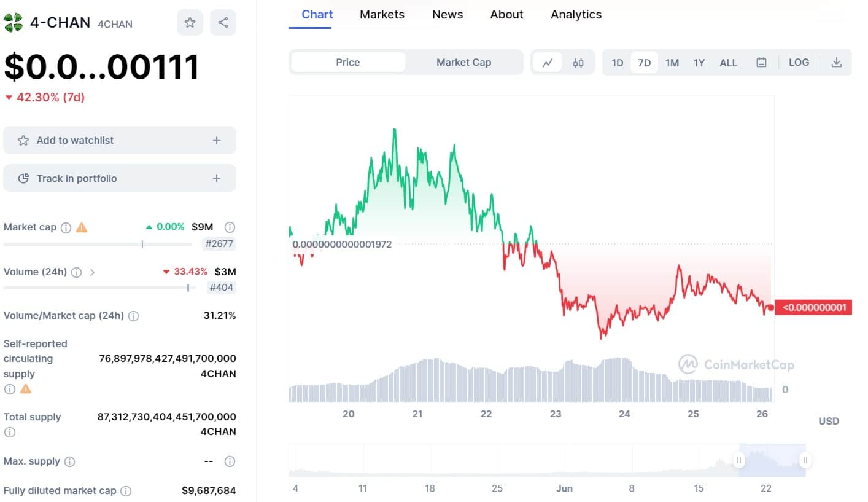Screen dimensions: 868x502
Task: Click the Market cap progress bar
Action: click(x=98, y=244)
